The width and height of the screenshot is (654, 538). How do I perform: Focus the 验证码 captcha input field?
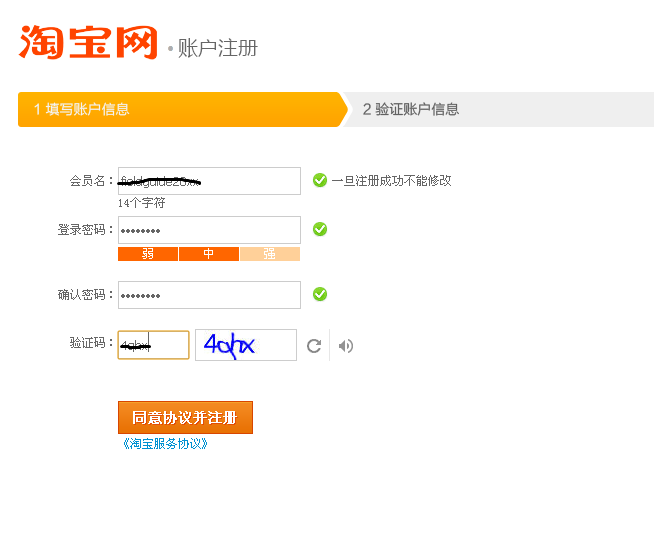153,345
